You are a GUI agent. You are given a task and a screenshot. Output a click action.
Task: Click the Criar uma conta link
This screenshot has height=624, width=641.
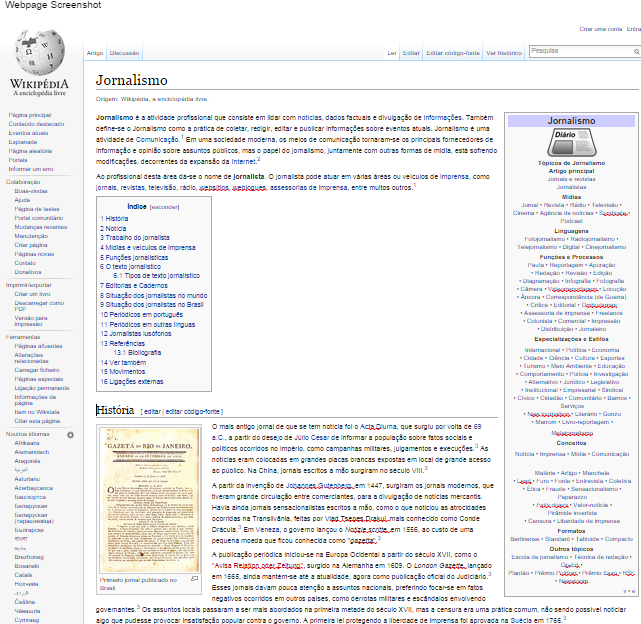[599, 29]
